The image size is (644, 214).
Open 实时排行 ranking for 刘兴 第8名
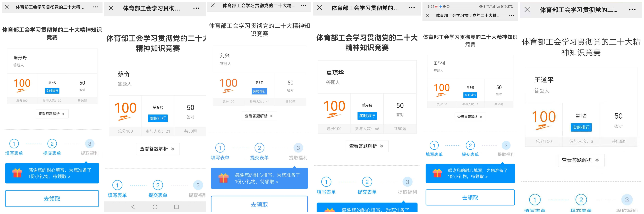coord(259,91)
